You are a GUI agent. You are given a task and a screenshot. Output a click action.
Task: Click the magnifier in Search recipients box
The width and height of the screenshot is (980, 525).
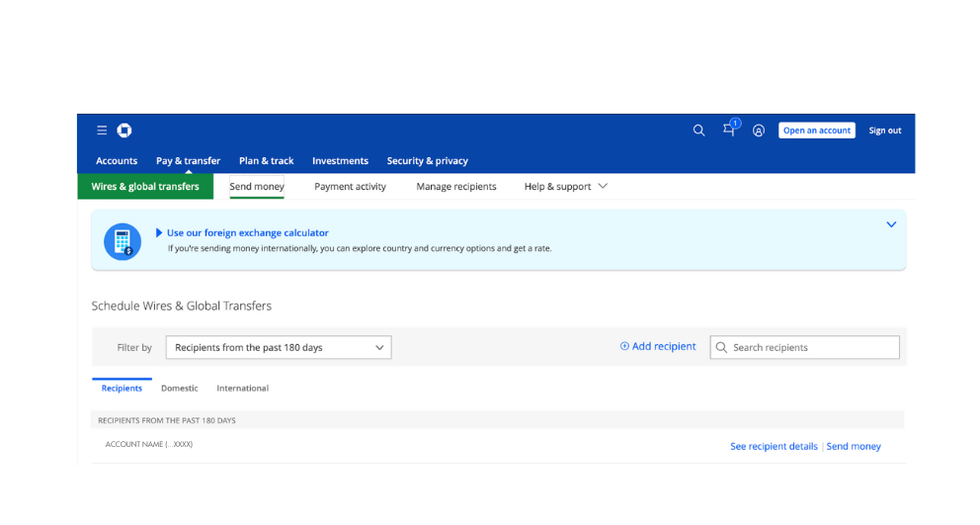[722, 348]
